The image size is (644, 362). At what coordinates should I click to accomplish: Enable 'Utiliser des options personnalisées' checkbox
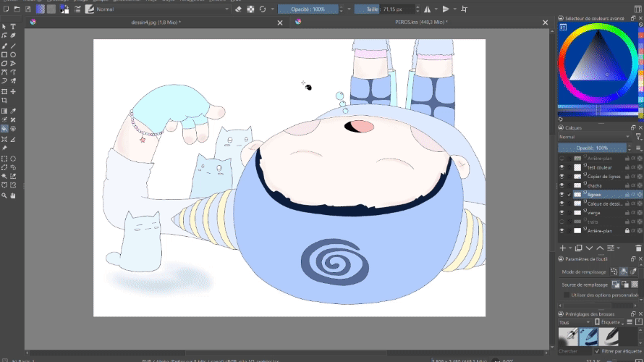[x=567, y=295]
